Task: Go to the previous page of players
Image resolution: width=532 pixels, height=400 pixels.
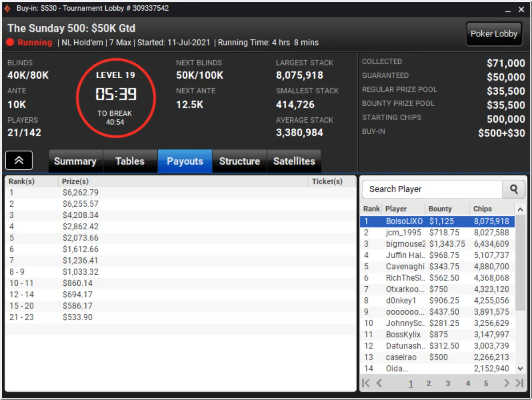Action: tap(379, 383)
